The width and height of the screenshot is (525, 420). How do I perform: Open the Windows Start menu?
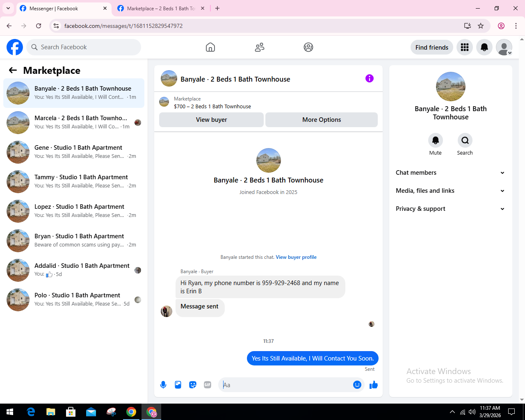(10, 412)
